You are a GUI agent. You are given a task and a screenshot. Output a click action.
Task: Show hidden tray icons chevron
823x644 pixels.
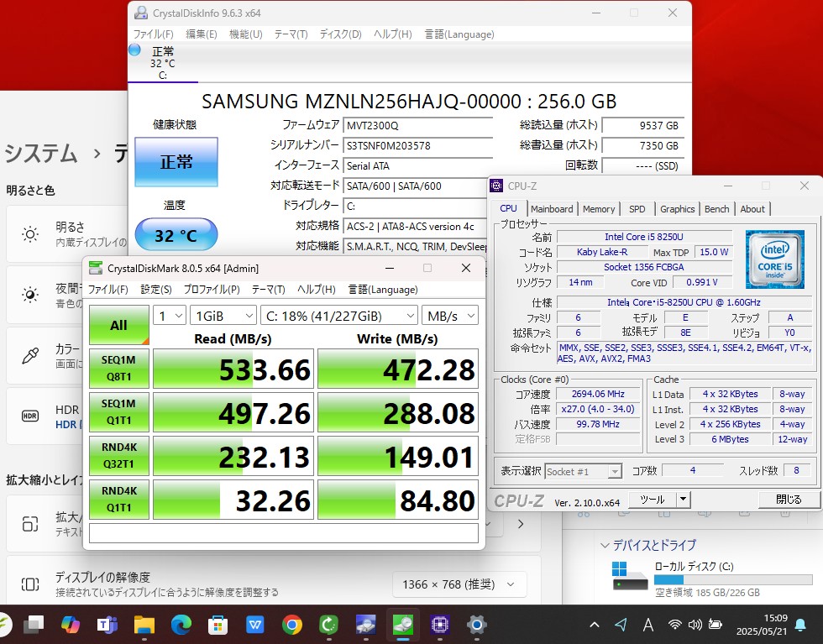pyautogui.click(x=595, y=625)
